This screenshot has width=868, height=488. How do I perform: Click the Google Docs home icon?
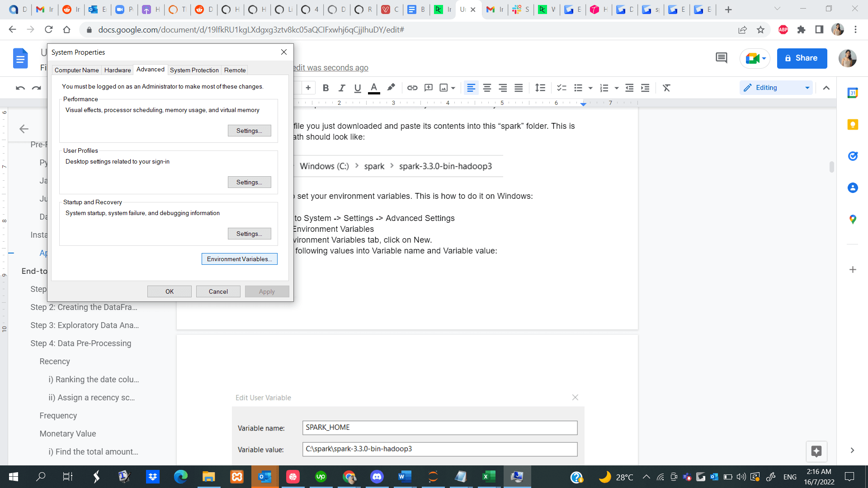20,58
